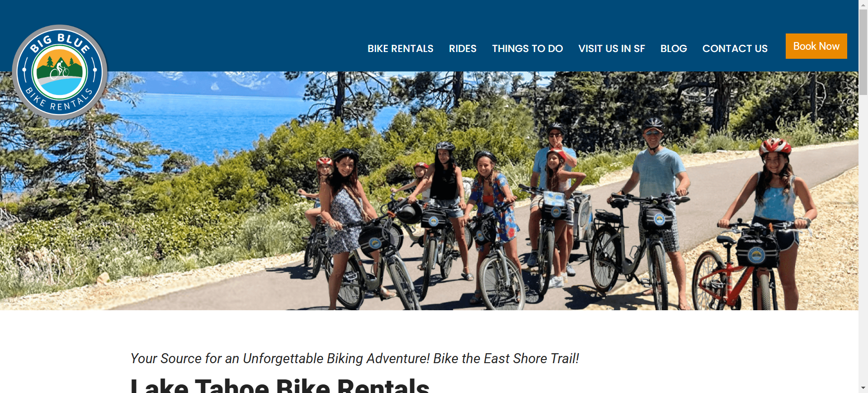Click the Lake Tahoe Bike Rentals heading

(280, 386)
